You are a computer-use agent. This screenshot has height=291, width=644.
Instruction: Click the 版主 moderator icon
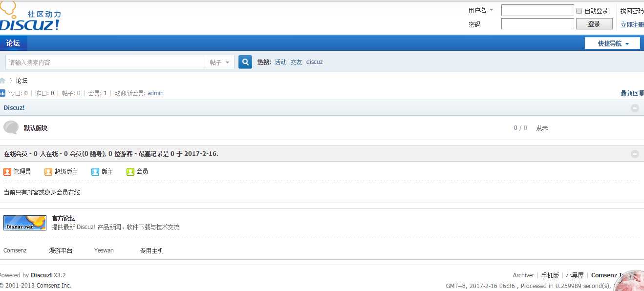(x=95, y=171)
